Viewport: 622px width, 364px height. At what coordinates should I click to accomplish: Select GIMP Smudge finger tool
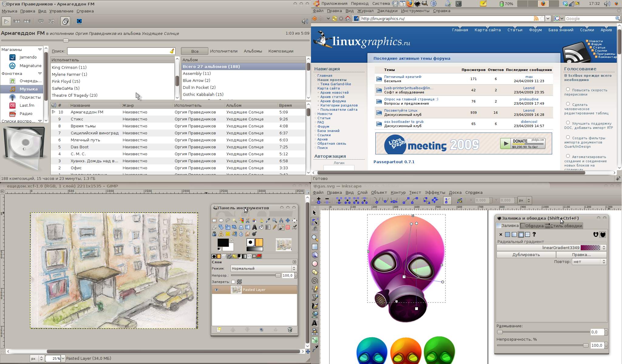point(248,234)
